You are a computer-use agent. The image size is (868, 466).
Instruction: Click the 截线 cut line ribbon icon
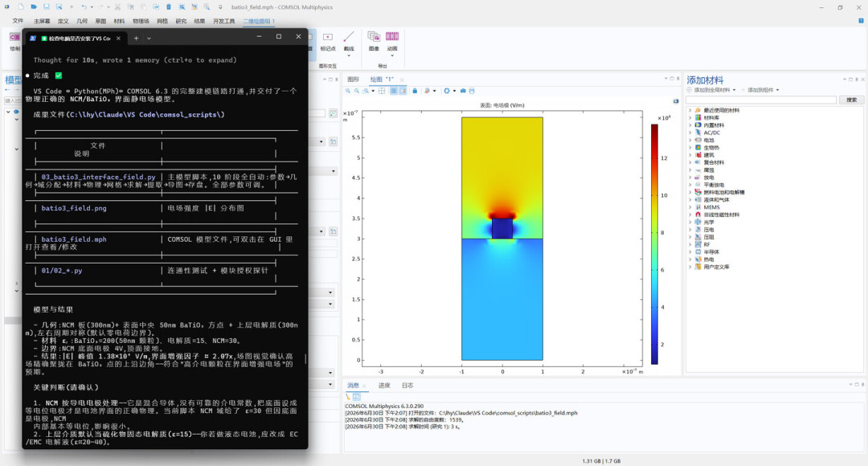tap(349, 37)
